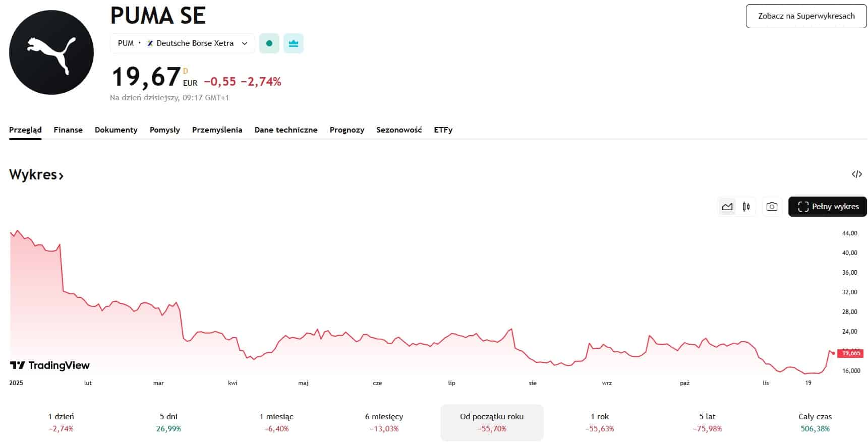Switch to Dane techniczne tab

[x=286, y=130]
